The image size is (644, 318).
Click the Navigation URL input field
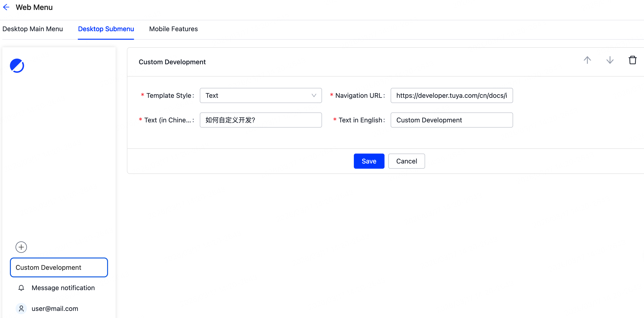pos(451,95)
